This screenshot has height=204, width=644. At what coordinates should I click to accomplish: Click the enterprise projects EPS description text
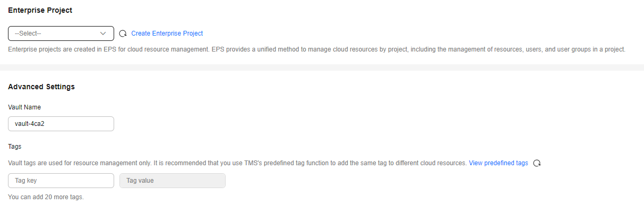point(317,49)
